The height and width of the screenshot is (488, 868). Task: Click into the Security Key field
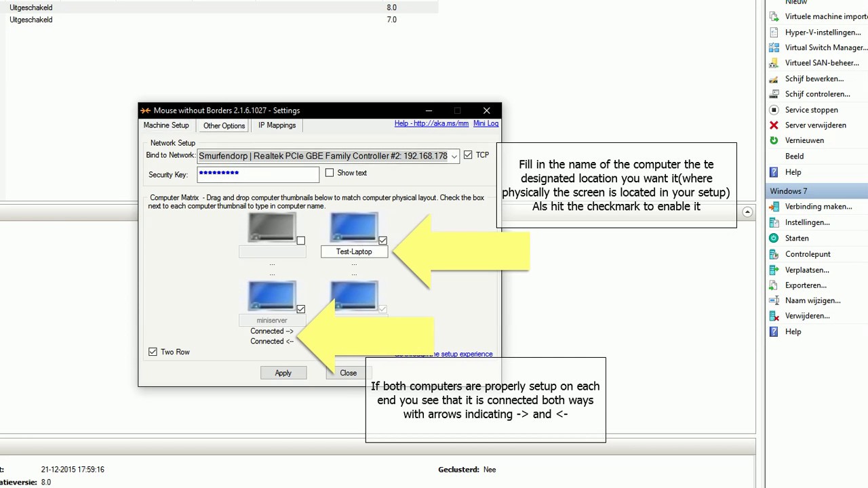[x=258, y=174]
